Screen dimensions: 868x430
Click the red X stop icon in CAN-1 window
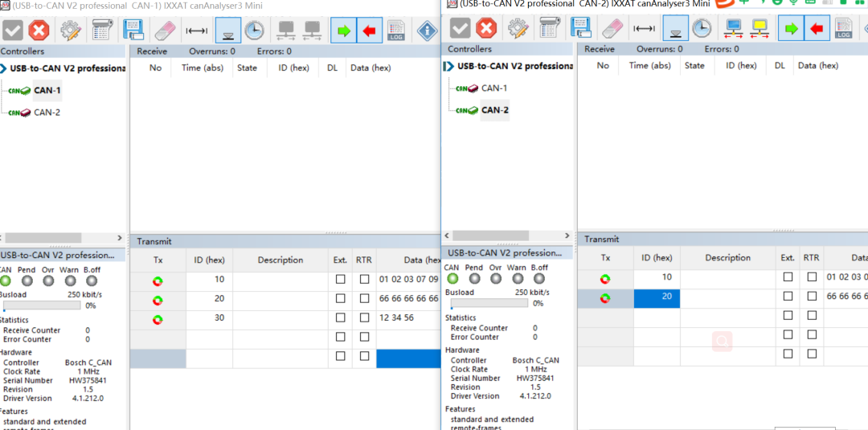(39, 30)
